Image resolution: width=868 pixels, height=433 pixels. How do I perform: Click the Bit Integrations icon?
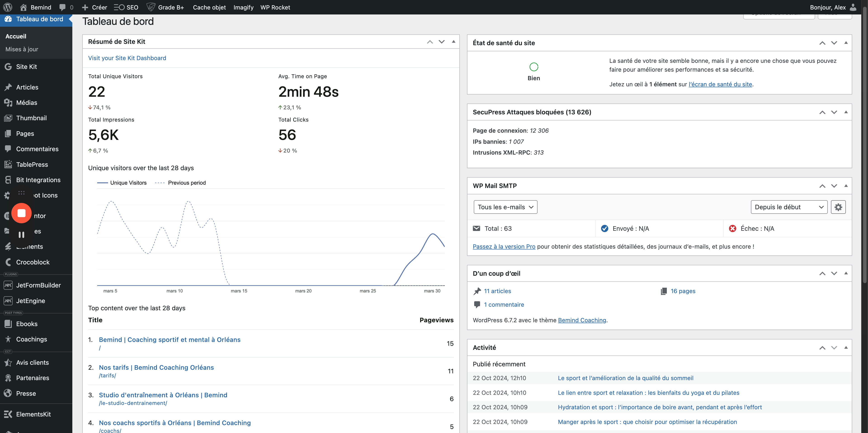(8, 180)
